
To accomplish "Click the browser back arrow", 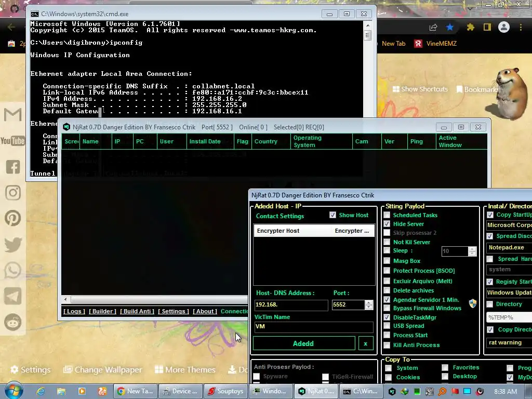I will (11, 27).
